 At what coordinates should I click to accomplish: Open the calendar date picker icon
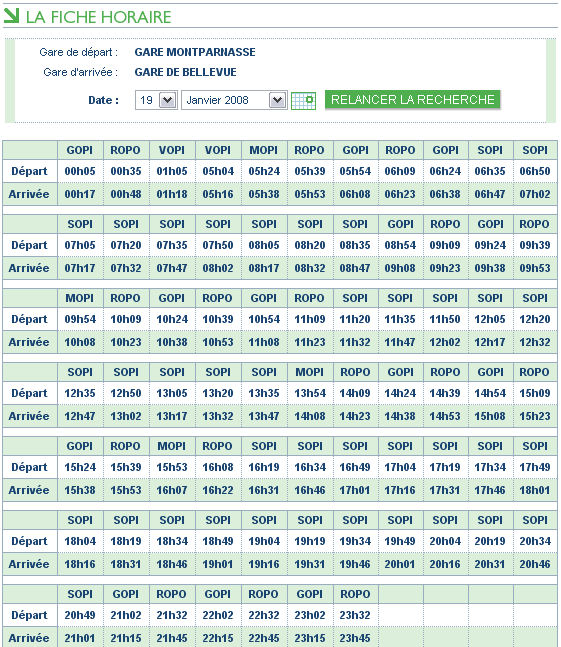pos(303,100)
